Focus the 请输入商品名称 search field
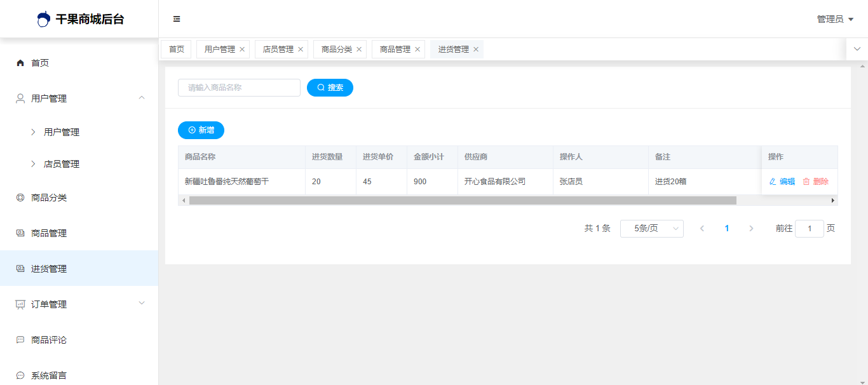 239,88
